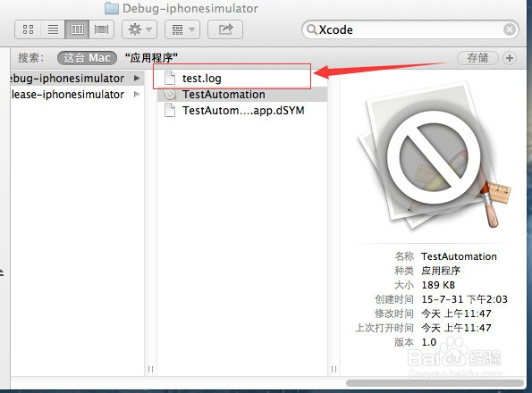This screenshot has width=532, height=393.
Task: Select the 这台 Mac search scope
Action: tap(87, 58)
